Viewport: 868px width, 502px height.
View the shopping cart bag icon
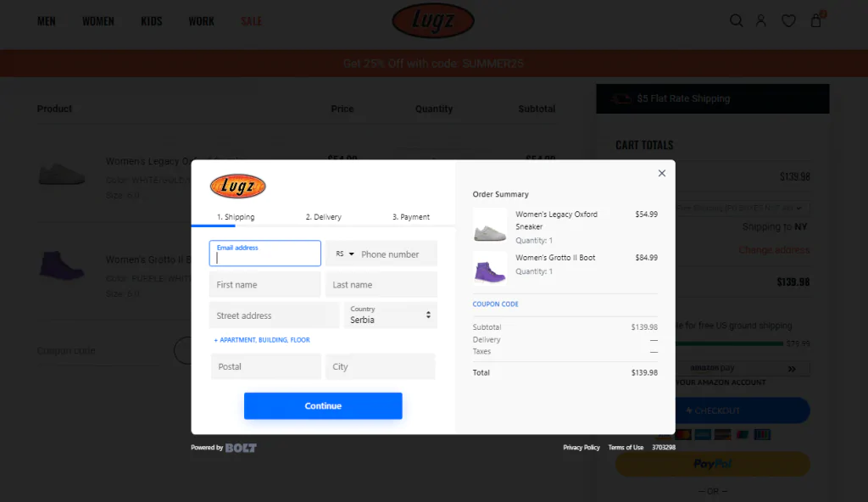click(815, 20)
